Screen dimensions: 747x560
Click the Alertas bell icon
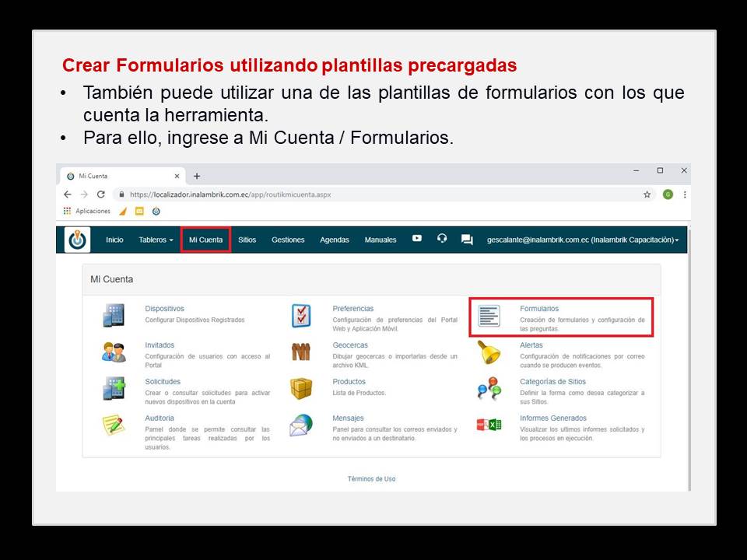pos(489,352)
